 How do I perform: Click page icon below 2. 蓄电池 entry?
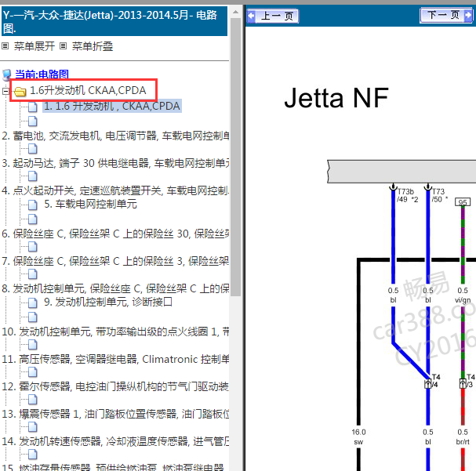pyautogui.click(x=32, y=149)
